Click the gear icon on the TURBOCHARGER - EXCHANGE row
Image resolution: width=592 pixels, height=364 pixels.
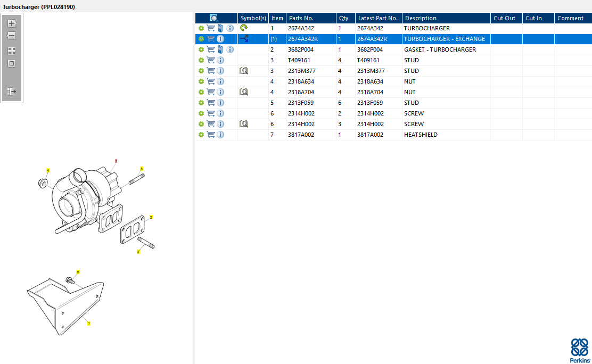coord(201,39)
